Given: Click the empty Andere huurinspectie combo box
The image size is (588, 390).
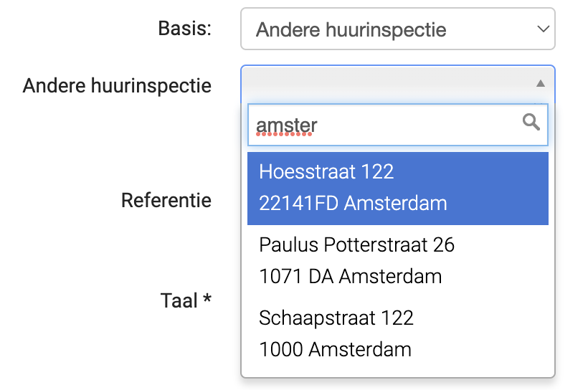Looking at the screenshot, I should (387, 84).
